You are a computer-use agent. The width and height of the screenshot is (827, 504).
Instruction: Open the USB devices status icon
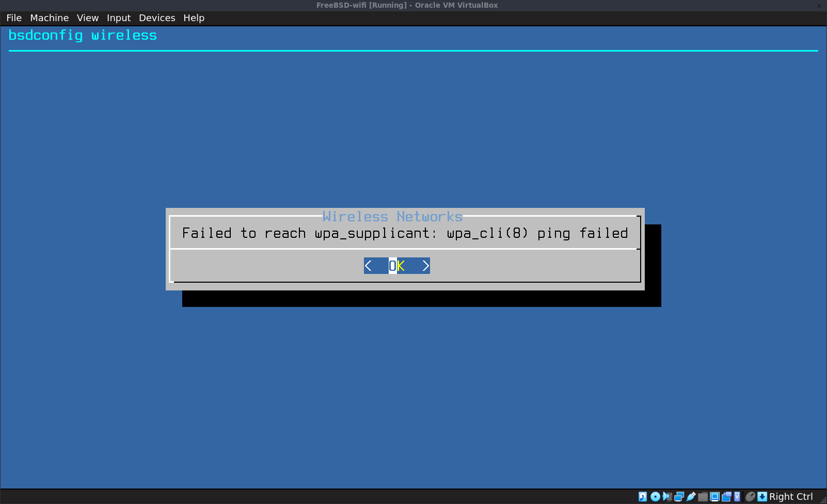tap(691, 496)
